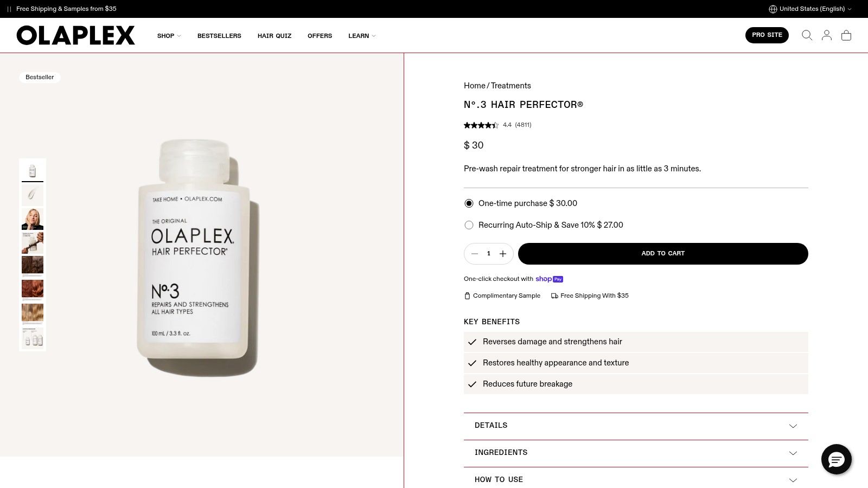Select One-time purchase option

tap(520, 203)
